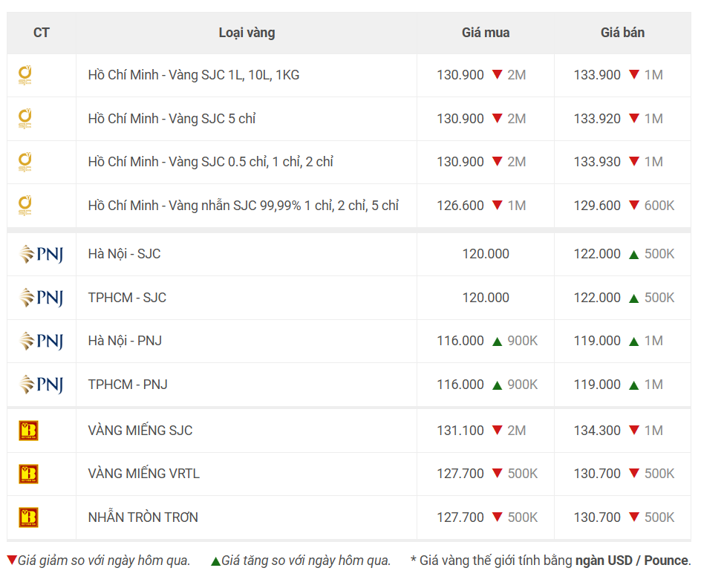The image size is (701, 588).
Task: Select the VÀNG MIẾNG VRTL row label
Action: click(143, 474)
